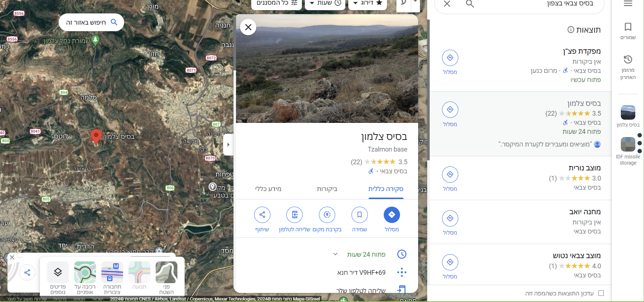The image size is (644, 302).
Task: Open the hamburger main menu
Action: [x=628, y=4]
